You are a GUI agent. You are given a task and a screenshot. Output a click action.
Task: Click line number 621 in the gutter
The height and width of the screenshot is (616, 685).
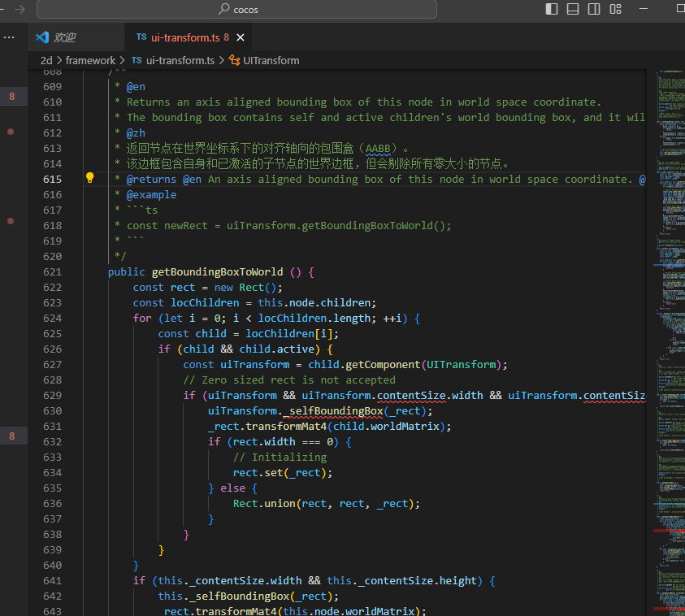click(x=52, y=271)
